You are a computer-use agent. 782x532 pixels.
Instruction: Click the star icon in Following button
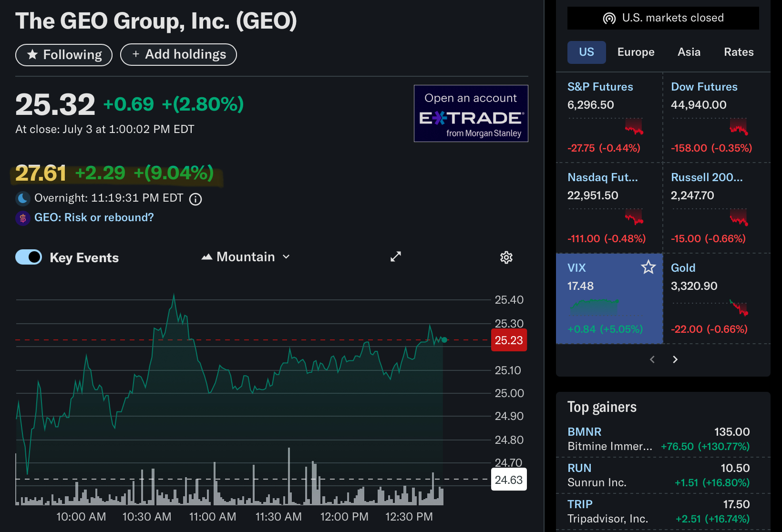point(32,55)
